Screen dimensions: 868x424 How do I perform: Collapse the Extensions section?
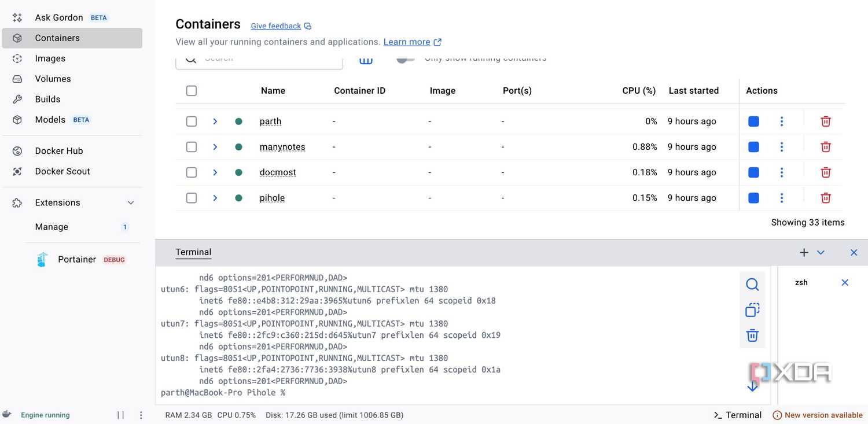pyautogui.click(x=131, y=203)
